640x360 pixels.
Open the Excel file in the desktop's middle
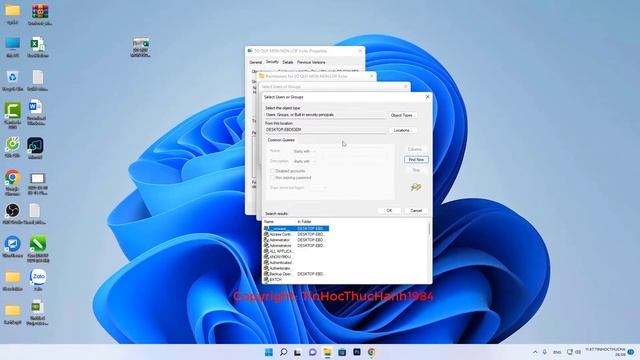pyautogui.click(x=141, y=47)
